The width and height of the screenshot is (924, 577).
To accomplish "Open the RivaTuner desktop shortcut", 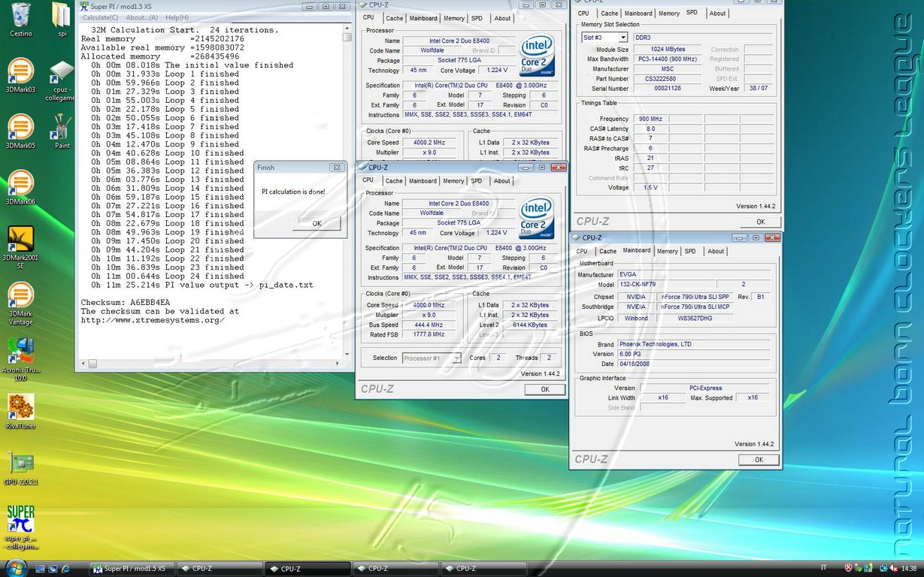I will (20, 411).
